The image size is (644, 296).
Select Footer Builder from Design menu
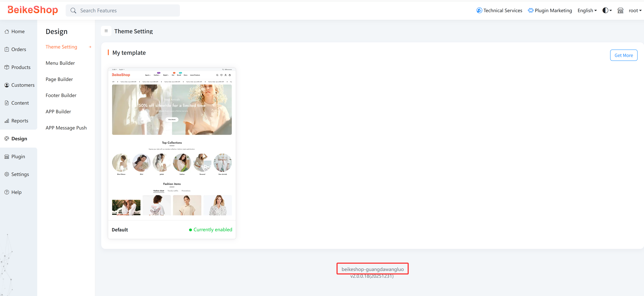61,95
